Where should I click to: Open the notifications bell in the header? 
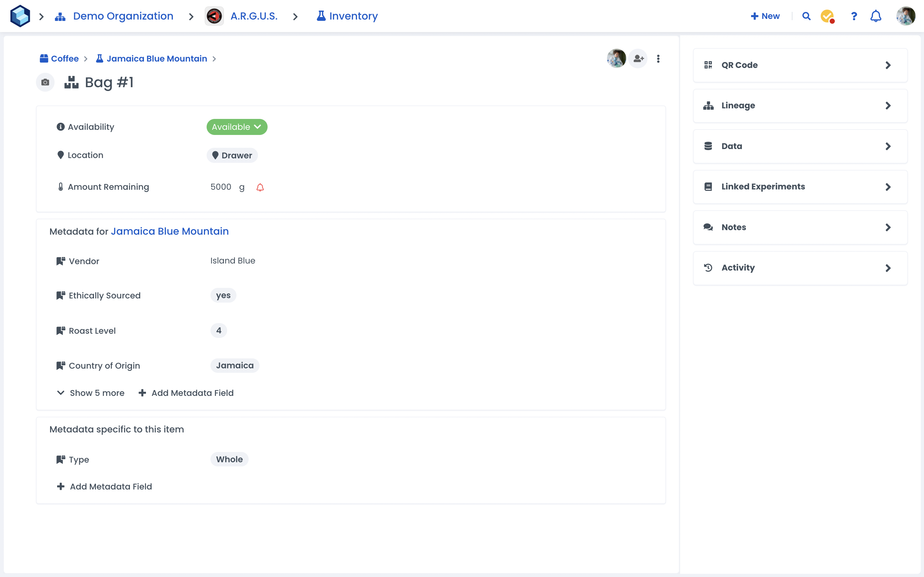point(876,16)
